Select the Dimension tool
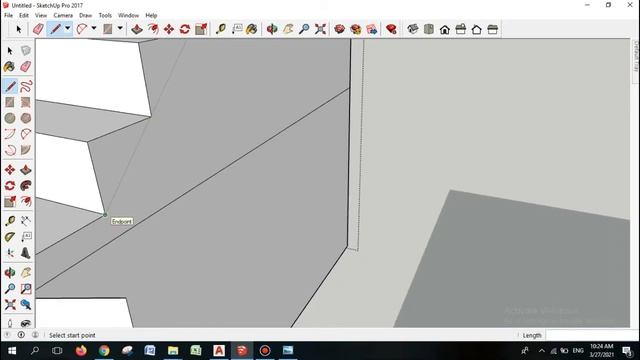This screenshot has height=360, width=640. tap(26, 221)
